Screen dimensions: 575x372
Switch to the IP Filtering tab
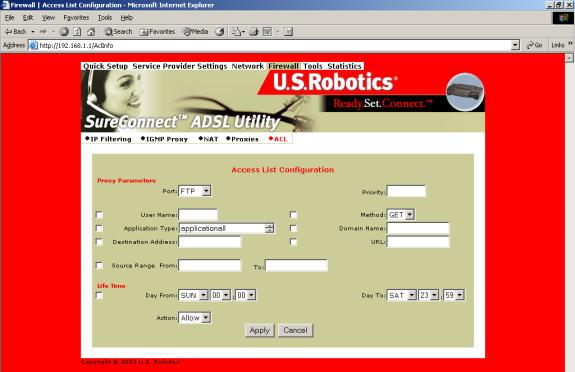click(109, 139)
